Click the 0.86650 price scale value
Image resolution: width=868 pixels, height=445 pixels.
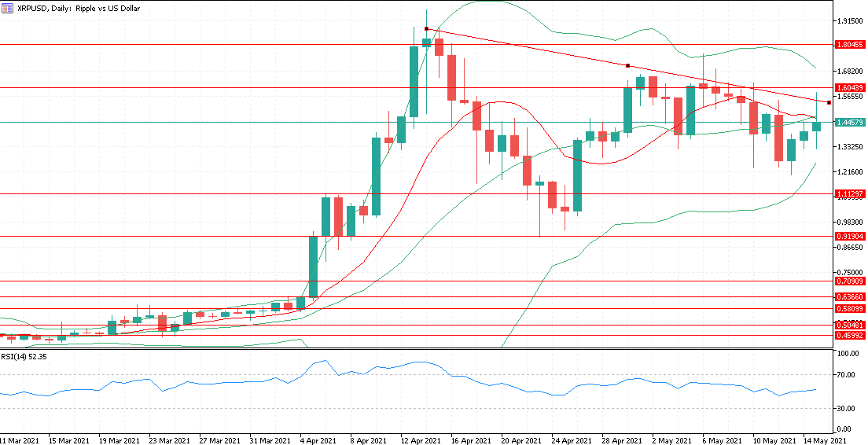(851, 248)
